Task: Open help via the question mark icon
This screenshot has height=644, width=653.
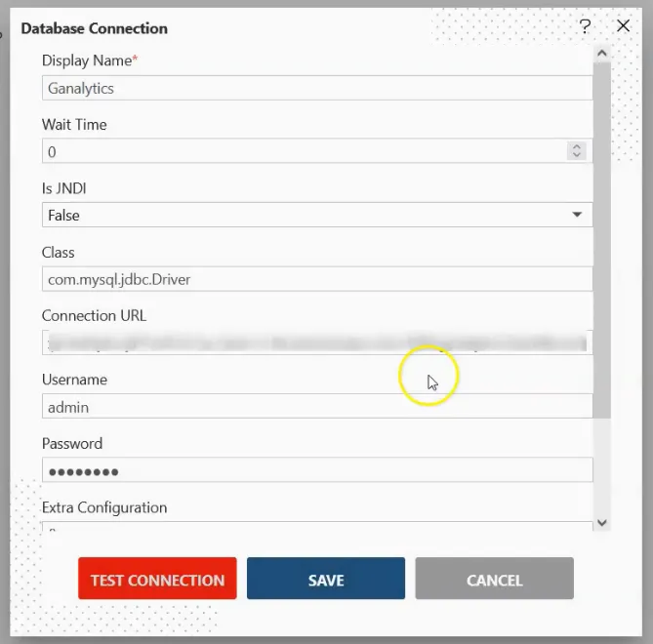Action: point(585,26)
